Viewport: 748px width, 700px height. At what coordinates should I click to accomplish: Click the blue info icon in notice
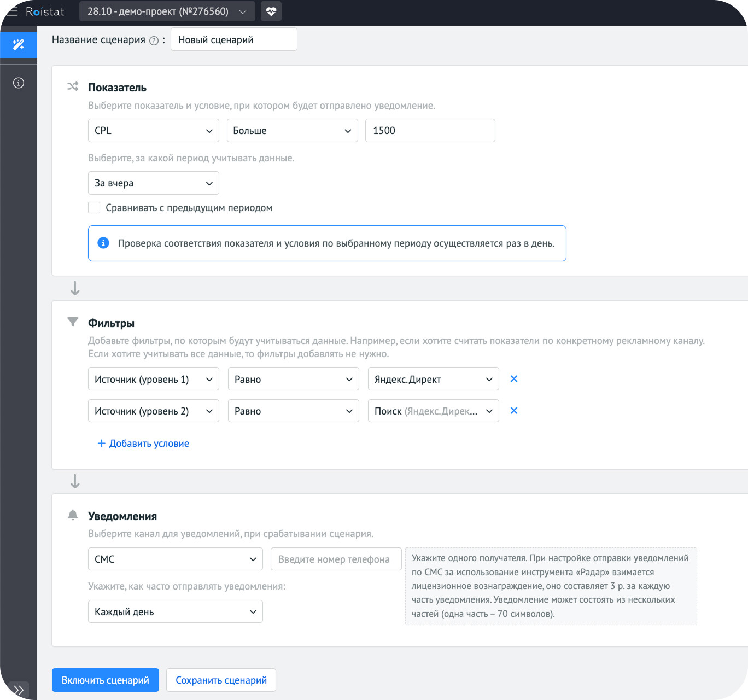tap(103, 243)
